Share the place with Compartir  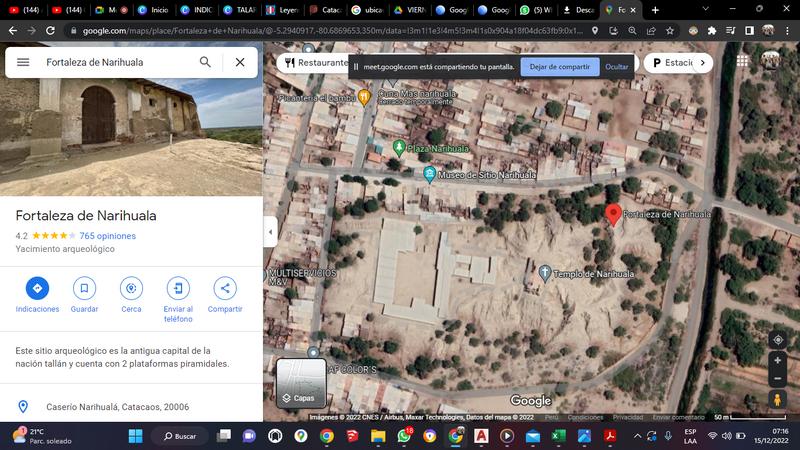coord(225,295)
